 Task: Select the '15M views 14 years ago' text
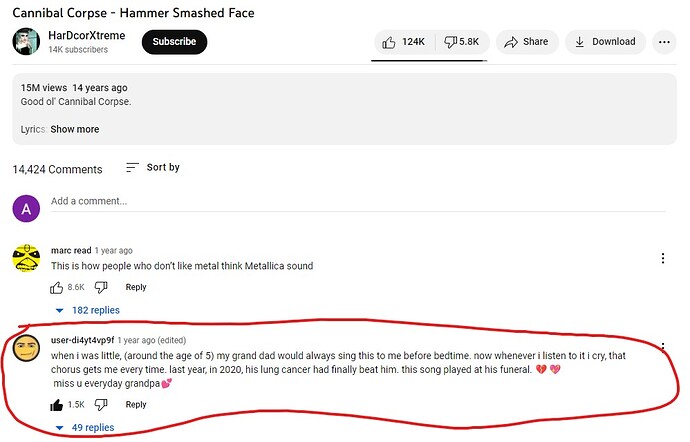pos(74,88)
